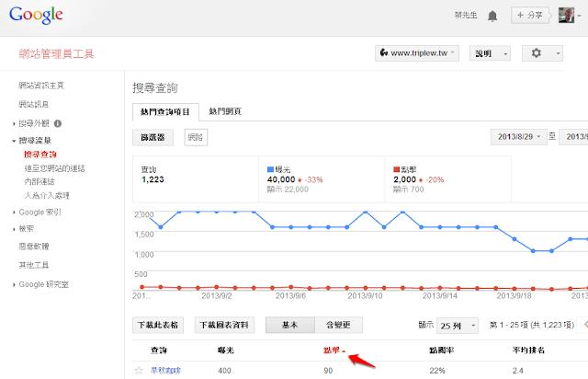Click the info icon beside 搜尋外觀

[x=57, y=122]
